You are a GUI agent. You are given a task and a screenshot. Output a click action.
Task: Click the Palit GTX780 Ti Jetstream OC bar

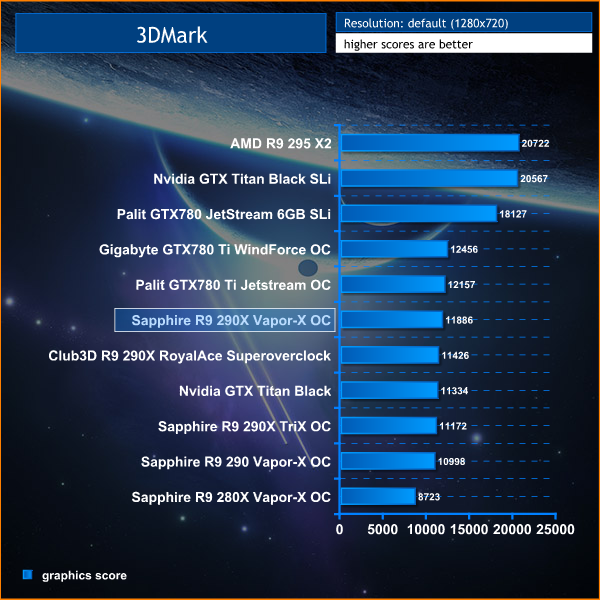click(x=393, y=284)
